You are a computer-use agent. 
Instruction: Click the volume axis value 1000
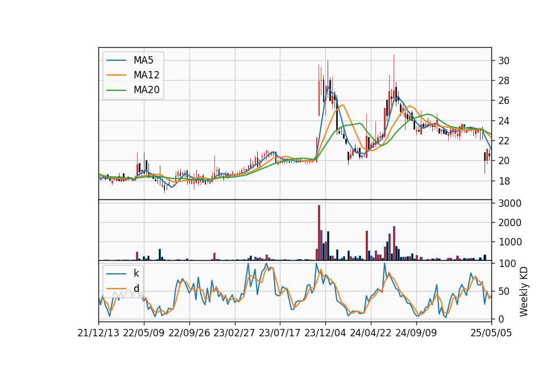coord(510,242)
